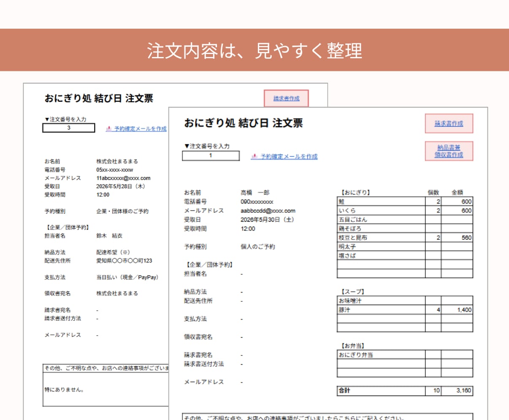Click total quantity 10 cell
Screen dimensions: 509x420
(433, 391)
